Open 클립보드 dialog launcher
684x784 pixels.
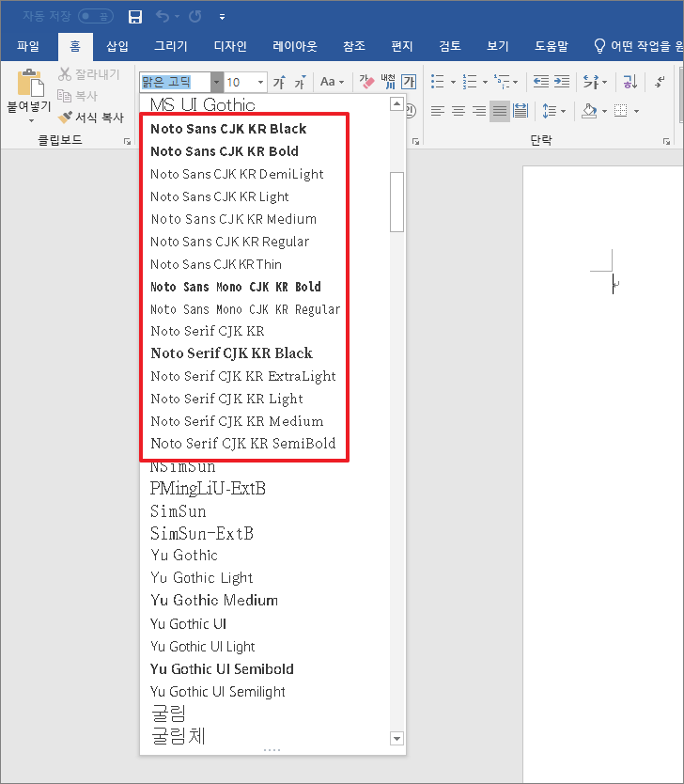(128, 142)
